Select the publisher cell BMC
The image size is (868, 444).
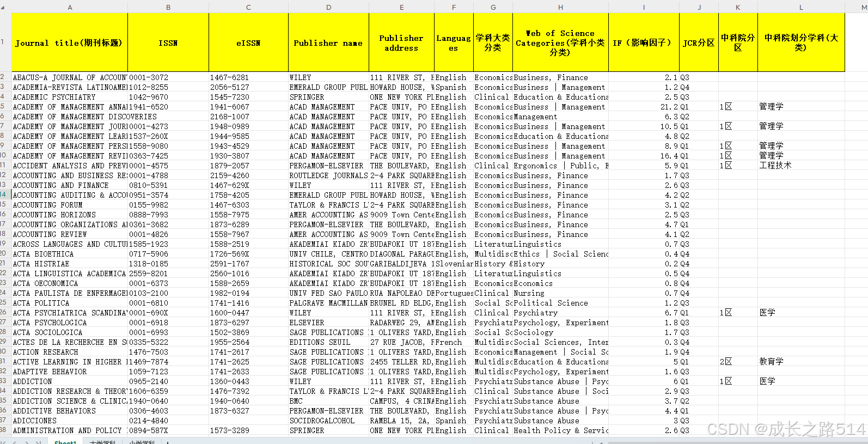pos(329,401)
